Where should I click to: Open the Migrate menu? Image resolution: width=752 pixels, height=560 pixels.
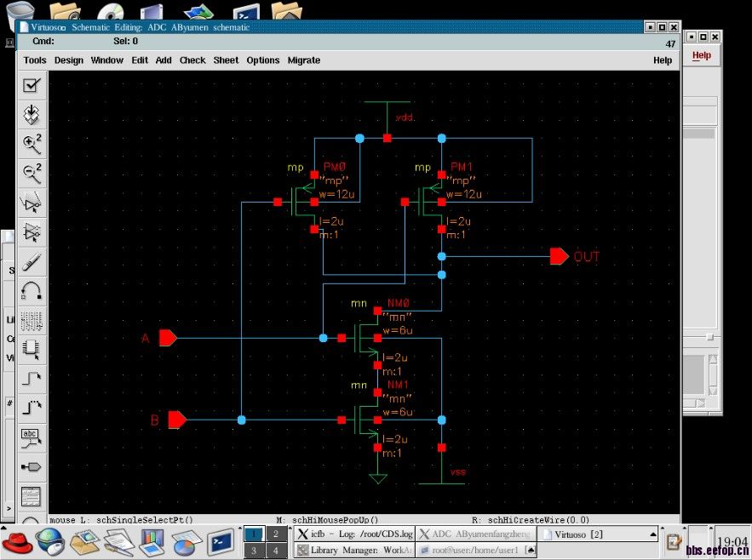click(x=304, y=60)
